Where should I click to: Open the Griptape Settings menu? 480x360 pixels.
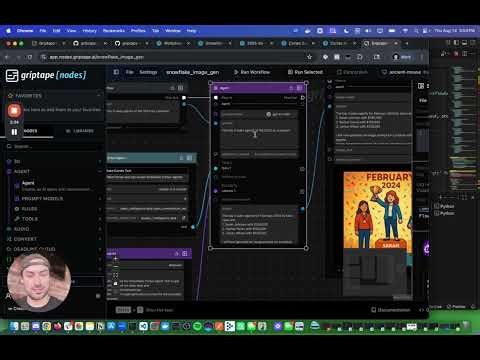pos(148,72)
